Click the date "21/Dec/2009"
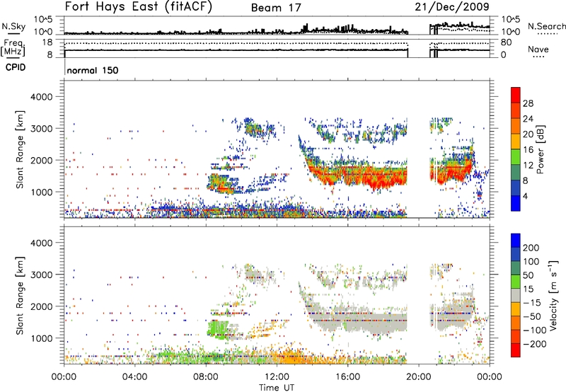This screenshot has width=566, height=392. [452, 6]
